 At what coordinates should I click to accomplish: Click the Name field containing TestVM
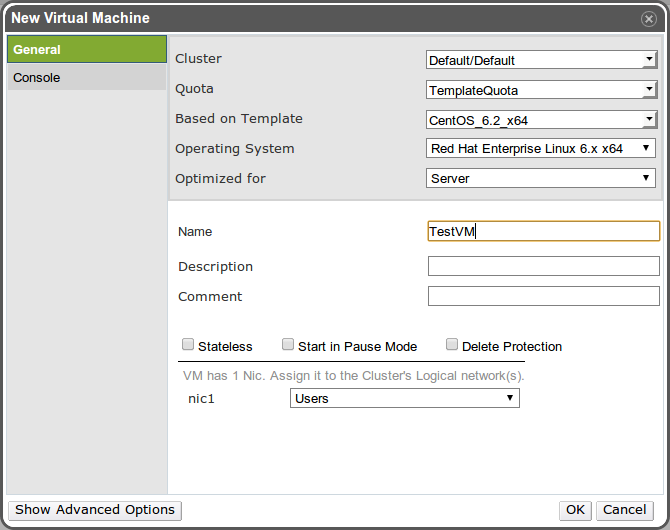(543, 231)
